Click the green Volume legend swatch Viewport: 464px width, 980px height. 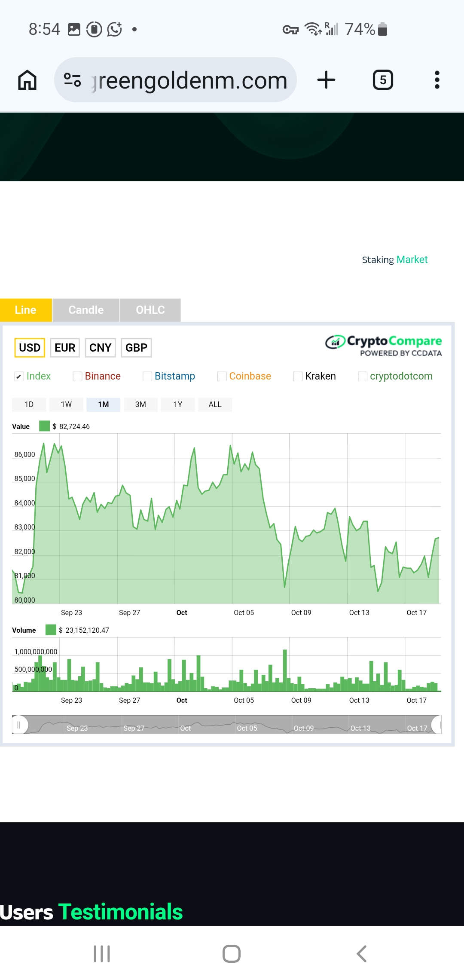51,630
